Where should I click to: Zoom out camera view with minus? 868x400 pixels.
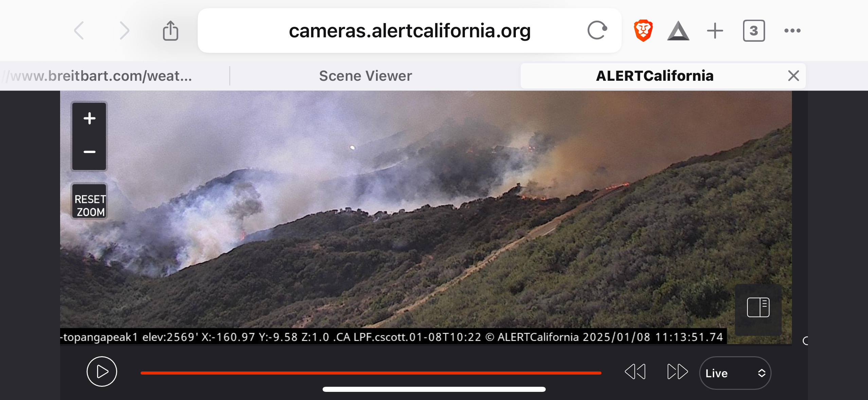tap(89, 152)
